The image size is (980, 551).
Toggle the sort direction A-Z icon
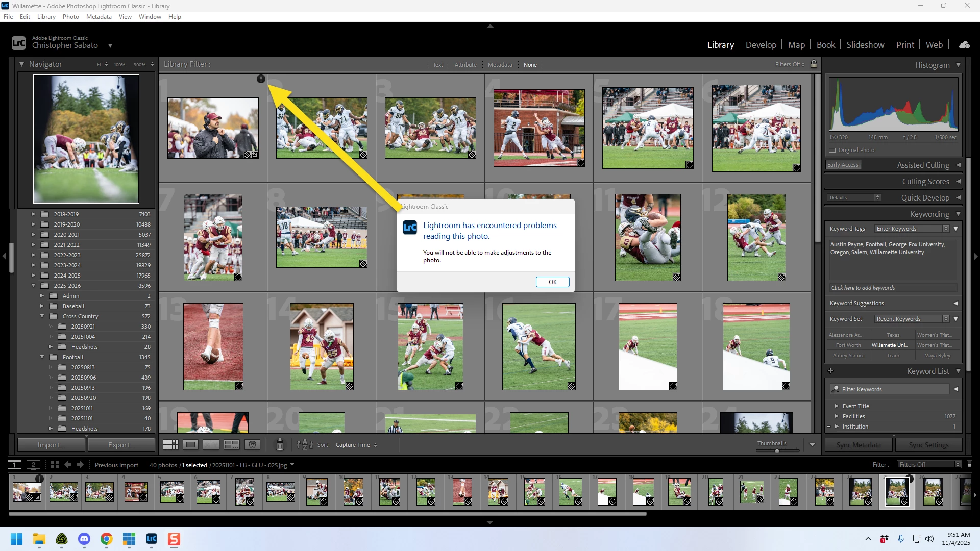tap(305, 445)
